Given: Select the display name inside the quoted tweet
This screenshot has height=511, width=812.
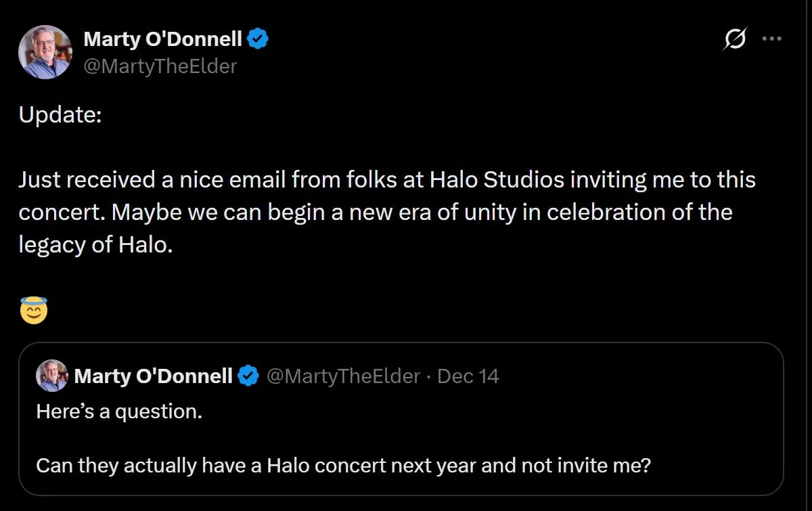Looking at the screenshot, I should [157, 376].
